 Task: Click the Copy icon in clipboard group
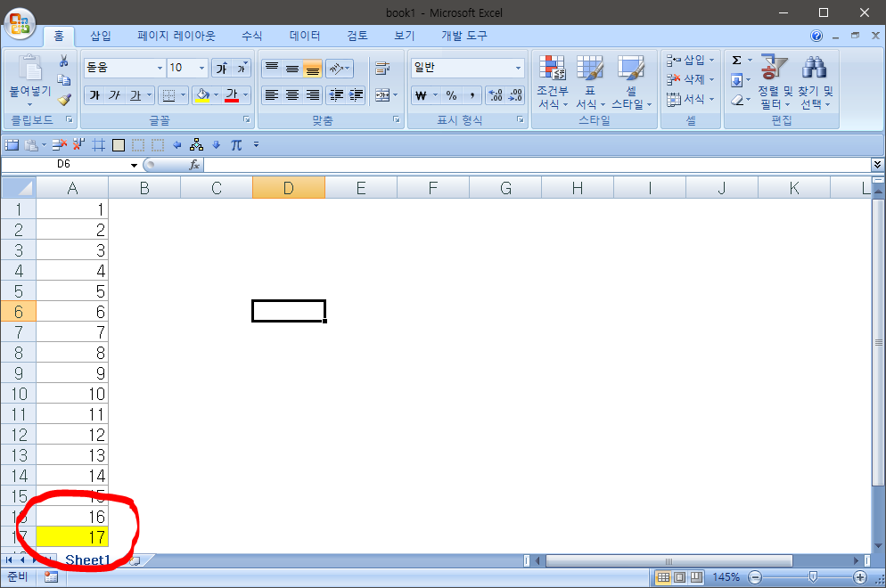tap(64, 79)
